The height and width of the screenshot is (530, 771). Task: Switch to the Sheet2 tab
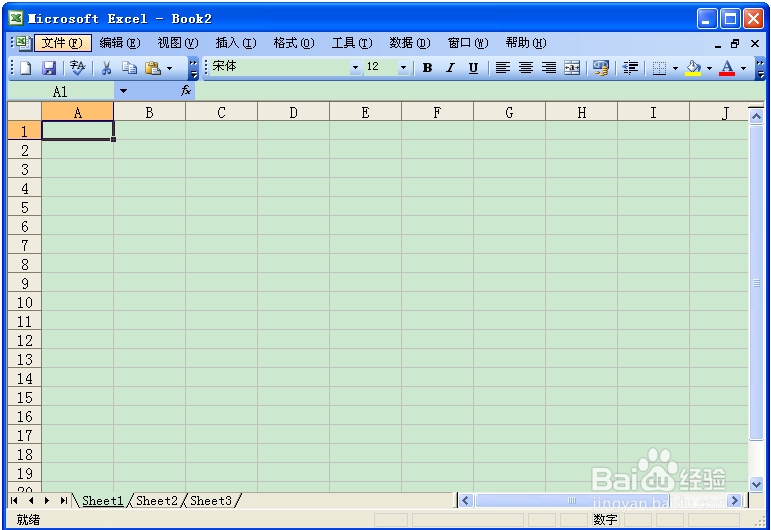(156, 501)
